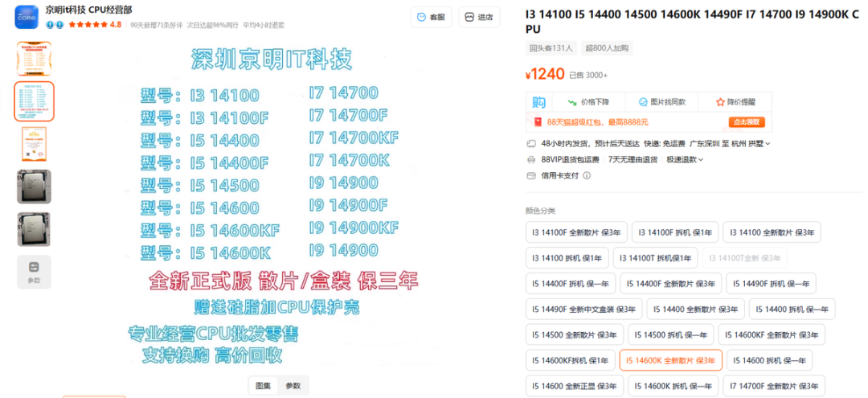Select option I5 14400 拆机 保一年
This screenshot has width=868, height=398.
pyautogui.click(x=792, y=309)
